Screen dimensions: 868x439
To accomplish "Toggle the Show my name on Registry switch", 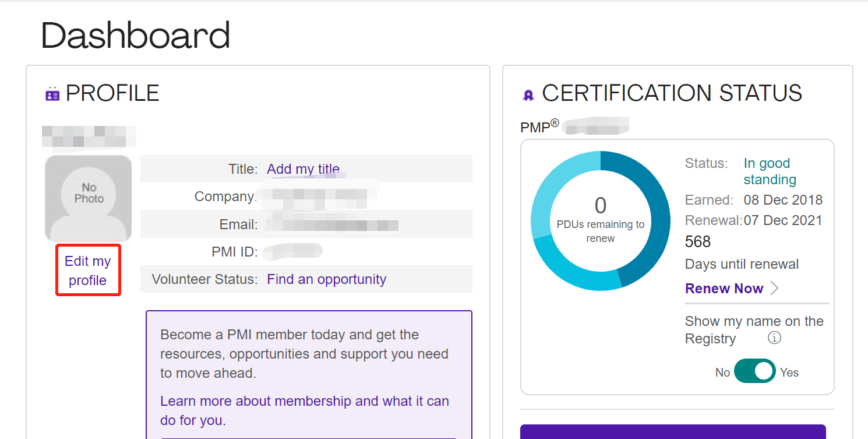I will click(x=754, y=371).
